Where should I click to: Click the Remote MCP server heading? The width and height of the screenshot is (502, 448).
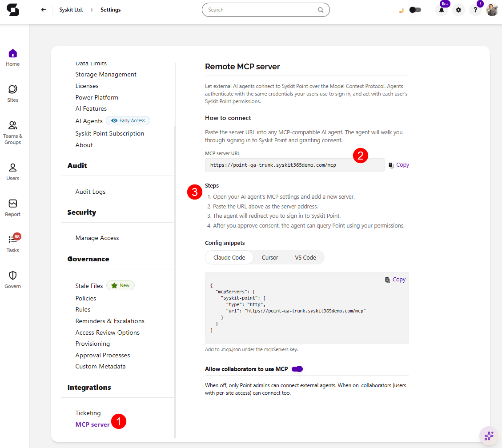242,67
